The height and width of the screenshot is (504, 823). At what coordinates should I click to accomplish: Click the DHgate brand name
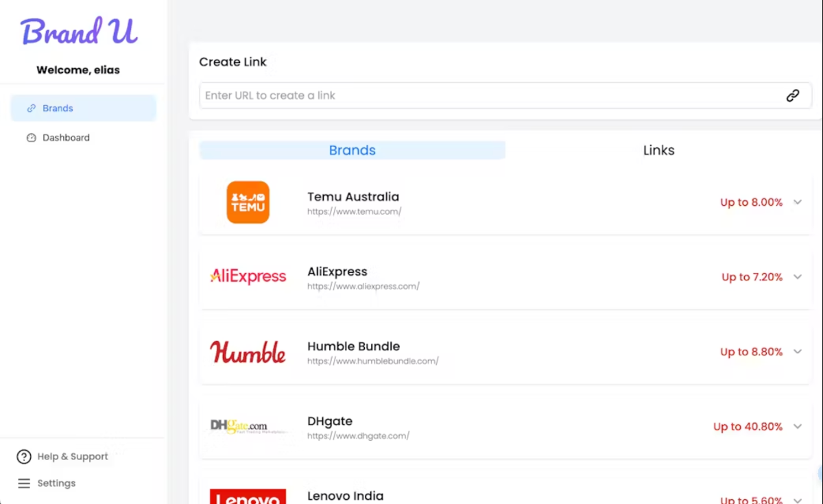(330, 421)
